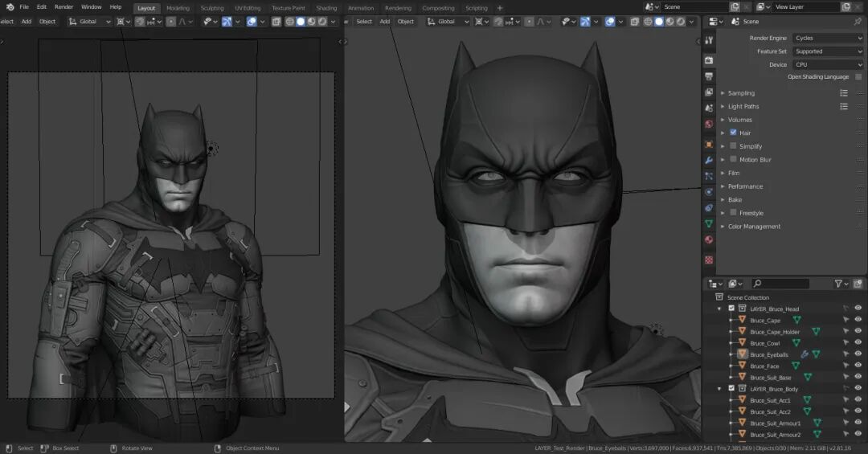Click the Tool settings properties tab icon
The height and width of the screenshot is (454, 868).
[x=709, y=39]
